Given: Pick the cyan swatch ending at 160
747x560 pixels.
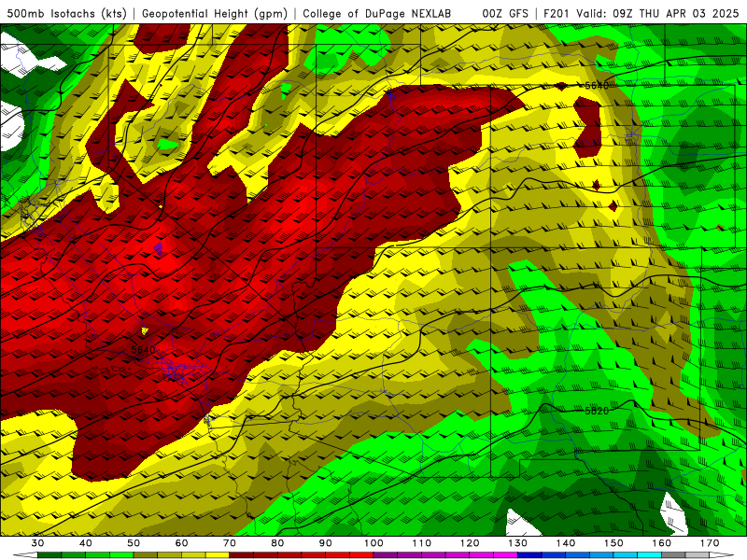Looking at the screenshot, I should (x=649, y=555).
